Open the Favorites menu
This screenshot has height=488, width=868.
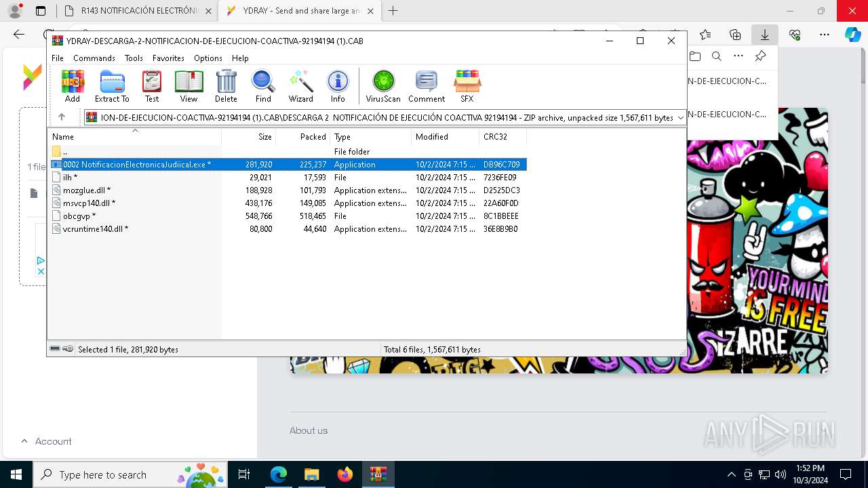[168, 58]
